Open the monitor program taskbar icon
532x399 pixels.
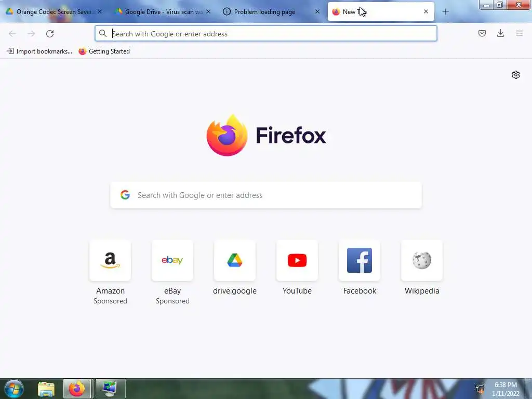point(110,389)
